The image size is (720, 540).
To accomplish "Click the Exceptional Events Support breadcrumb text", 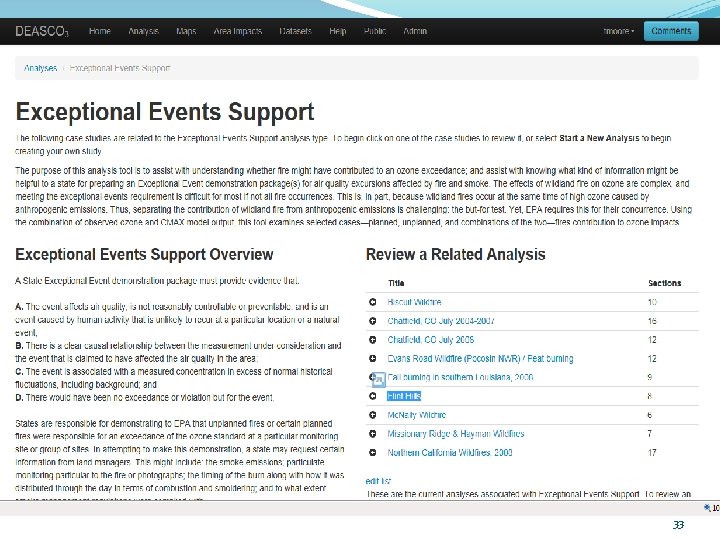I will (x=120, y=68).
